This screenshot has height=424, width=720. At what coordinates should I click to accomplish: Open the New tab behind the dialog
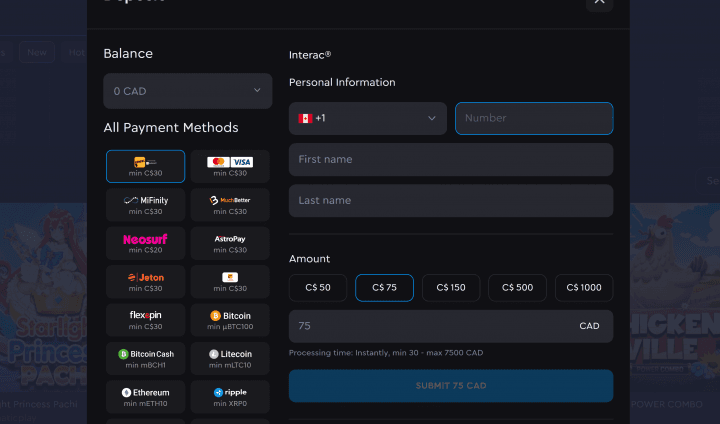coord(37,52)
